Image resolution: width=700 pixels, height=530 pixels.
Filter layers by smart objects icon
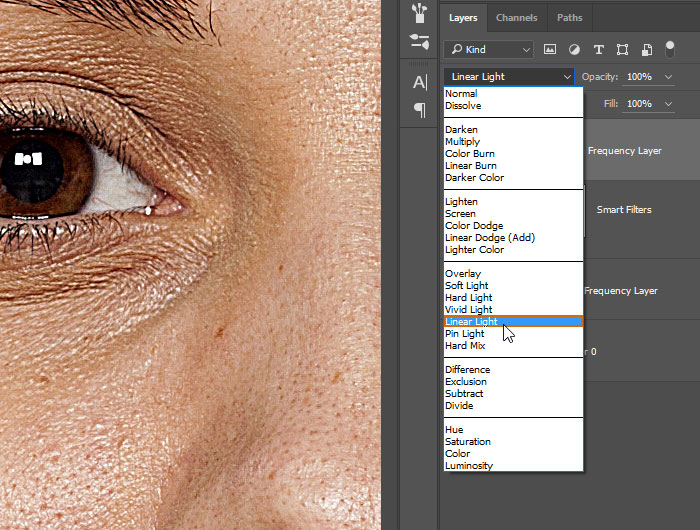(647, 49)
